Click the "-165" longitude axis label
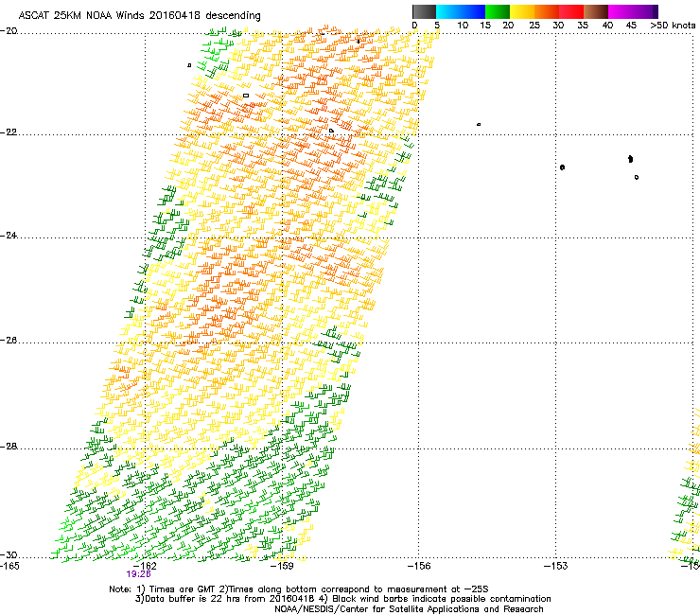The width and height of the screenshot is (700, 615). [x=9, y=566]
